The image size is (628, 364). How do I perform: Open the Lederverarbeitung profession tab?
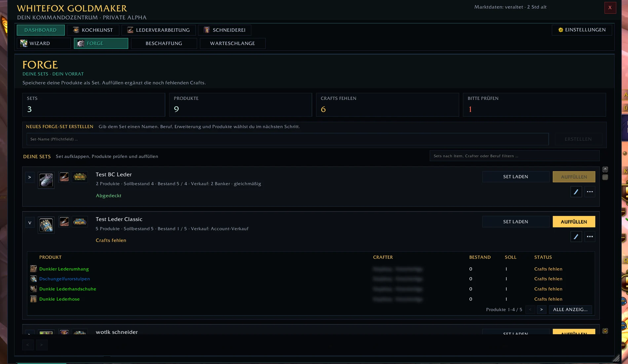pos(159,30)
